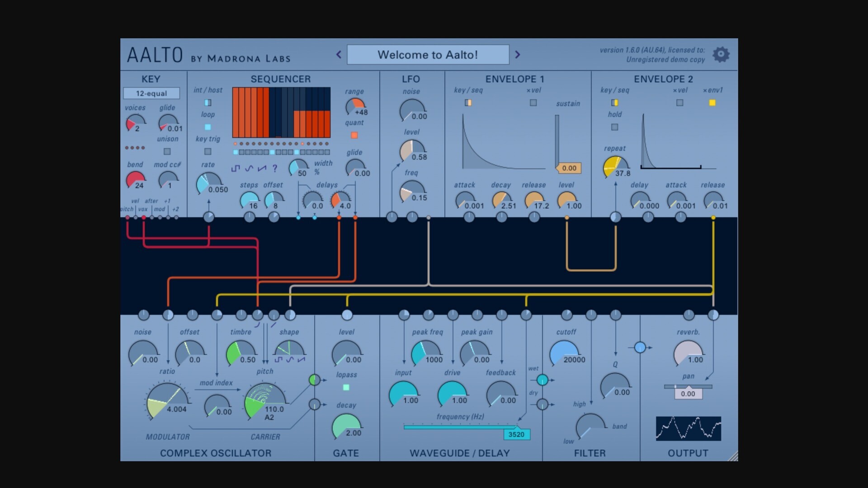This screenshot has width=868, height=488.
Task: Click the filter cutoff dial
Action: click(564, 353)
